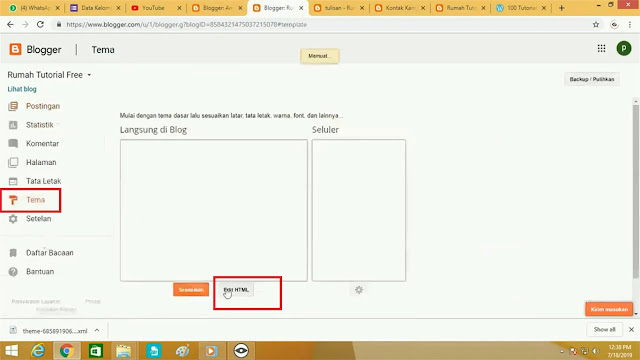Click the Backup / Pulihkan button
Image resolution: width=640 pixels, height=360 pixels.
592,79
